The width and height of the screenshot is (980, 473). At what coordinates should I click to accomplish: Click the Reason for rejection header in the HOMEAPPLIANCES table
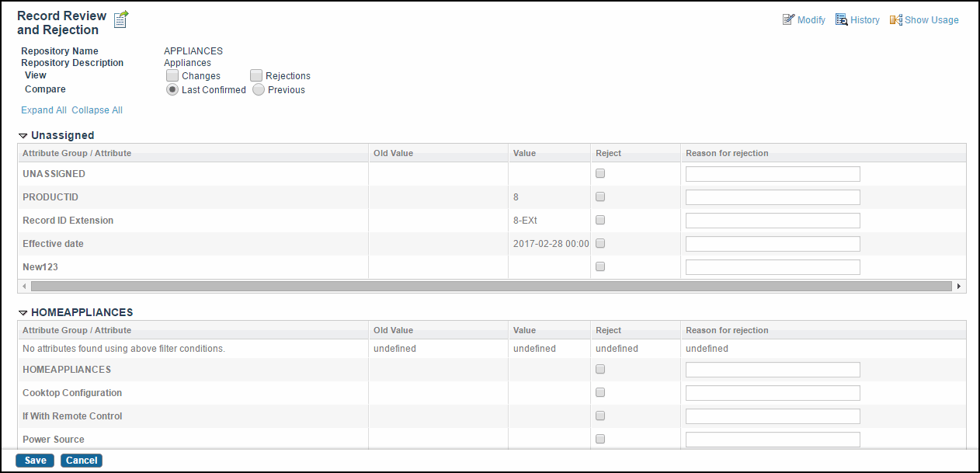(x=727, y=330)
